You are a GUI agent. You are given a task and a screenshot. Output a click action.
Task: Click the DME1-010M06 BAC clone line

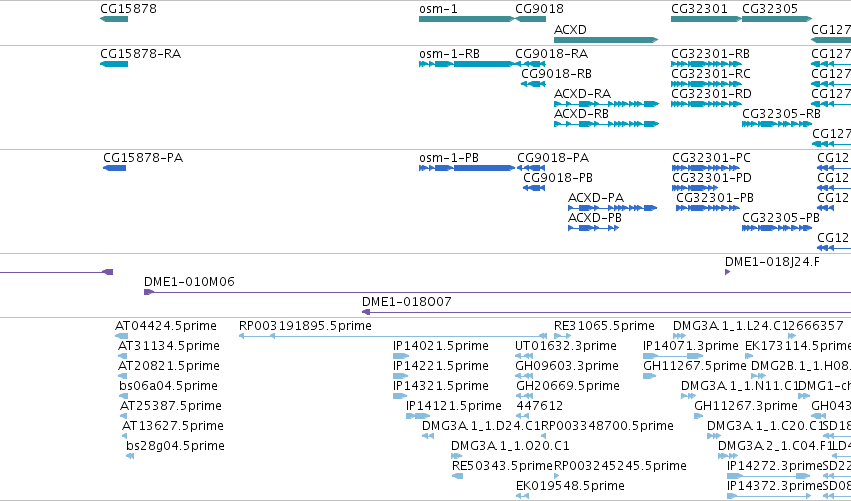pyautogui.click(x=497, y=293)
